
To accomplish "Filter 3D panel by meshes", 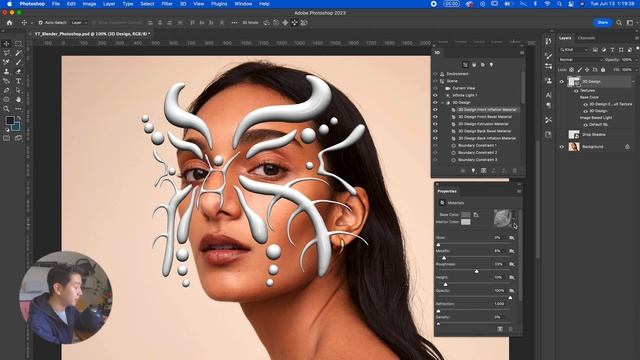I will (x=474, y=64).
